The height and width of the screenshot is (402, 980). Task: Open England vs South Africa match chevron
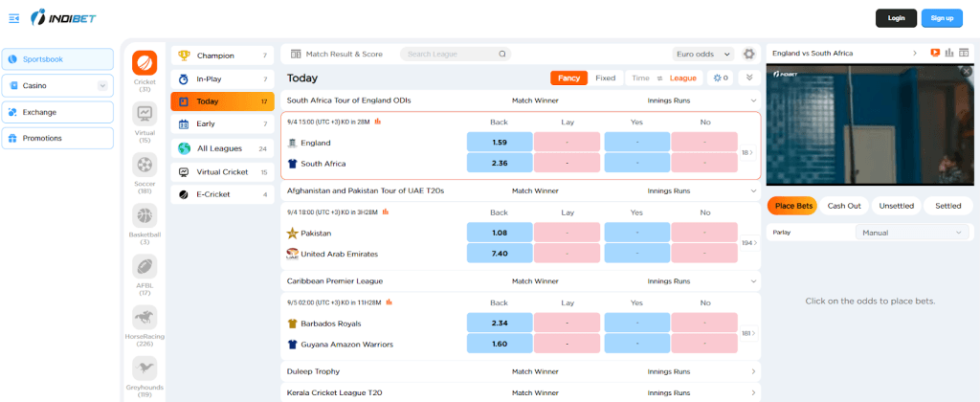tap(915, 54)
